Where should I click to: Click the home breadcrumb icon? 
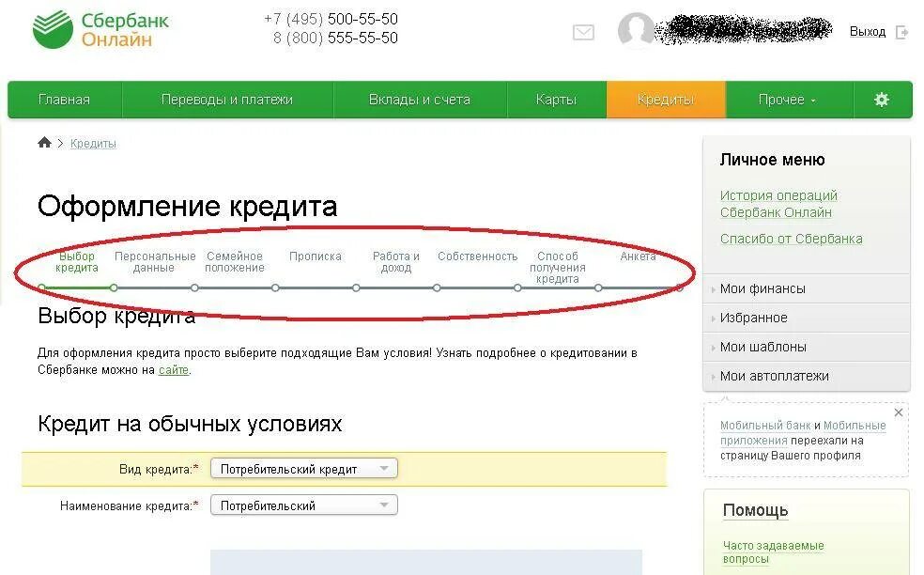(x=44, y=143)
